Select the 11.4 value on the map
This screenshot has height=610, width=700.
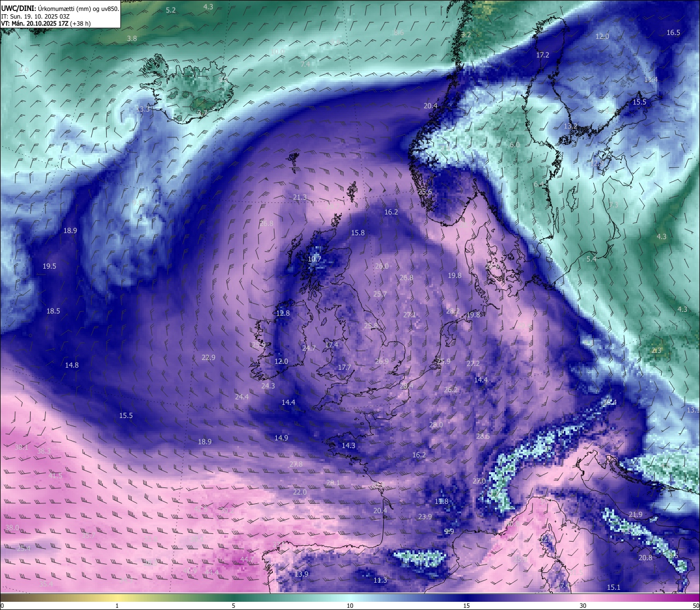coord(651,79)
